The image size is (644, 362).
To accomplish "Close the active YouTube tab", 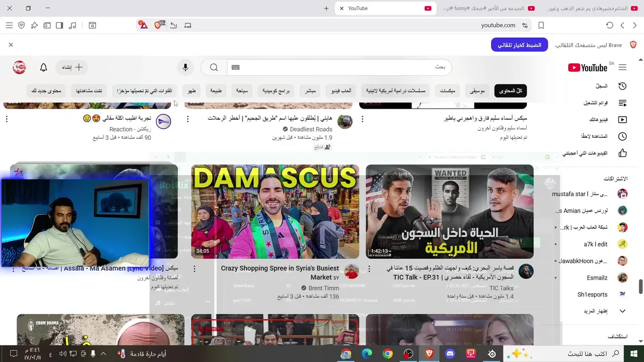I will 342,9.
